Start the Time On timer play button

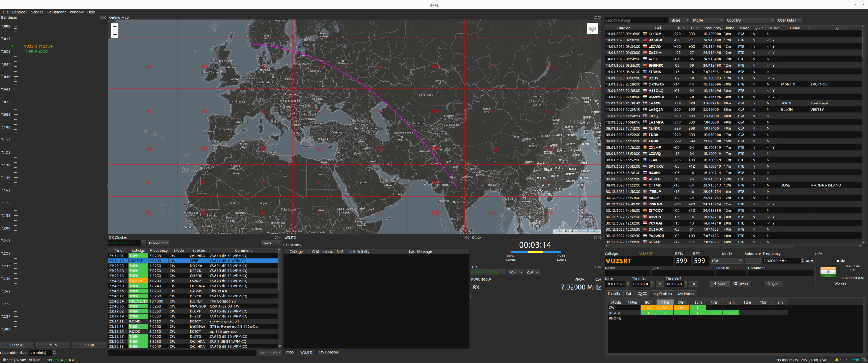[659, 284]
